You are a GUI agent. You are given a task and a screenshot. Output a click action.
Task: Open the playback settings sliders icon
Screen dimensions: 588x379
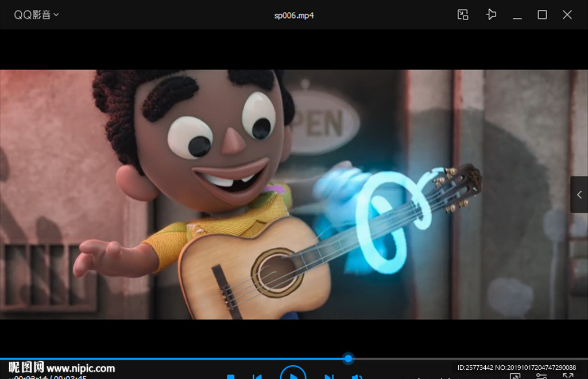pos(541,376)
